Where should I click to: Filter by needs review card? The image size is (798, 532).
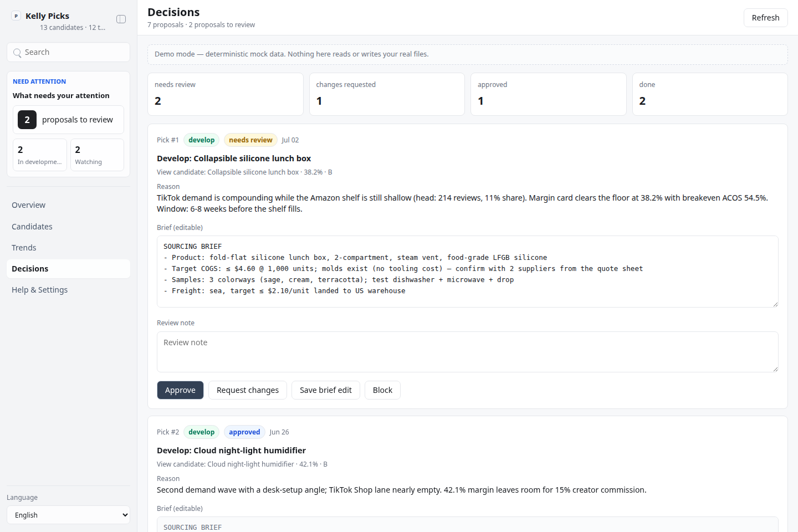(225, 94)
